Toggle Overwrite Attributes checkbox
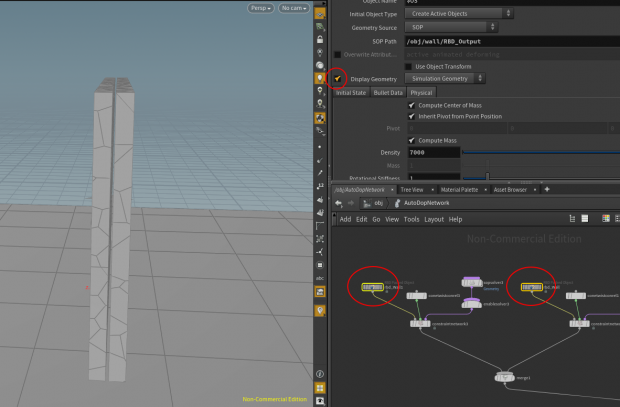 click(x=337, y=55)
